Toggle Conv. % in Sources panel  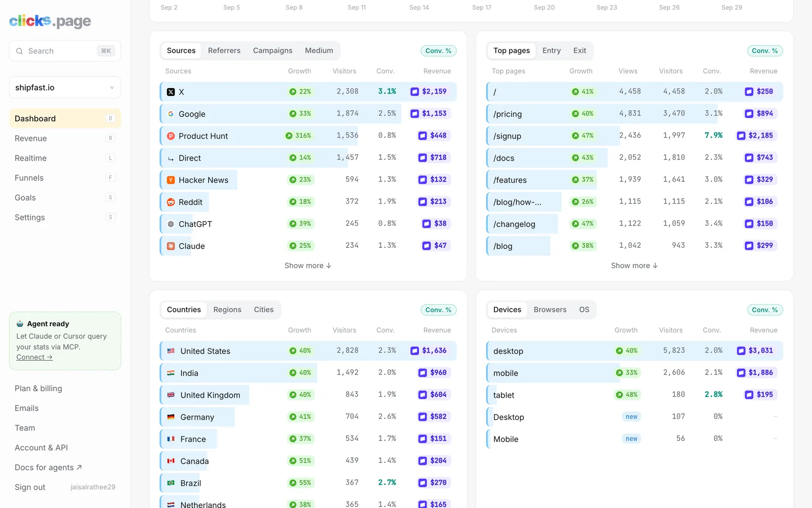point(438,51)
